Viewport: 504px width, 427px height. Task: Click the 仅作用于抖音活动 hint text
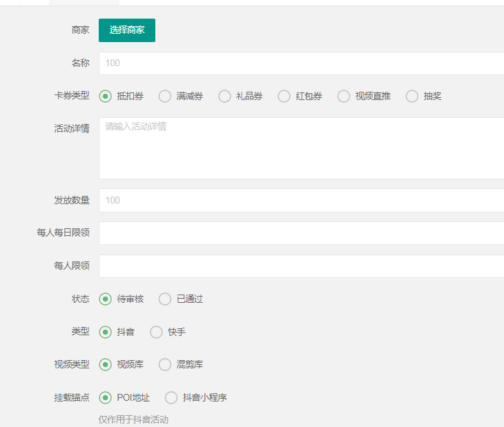[x=133, y=419]
